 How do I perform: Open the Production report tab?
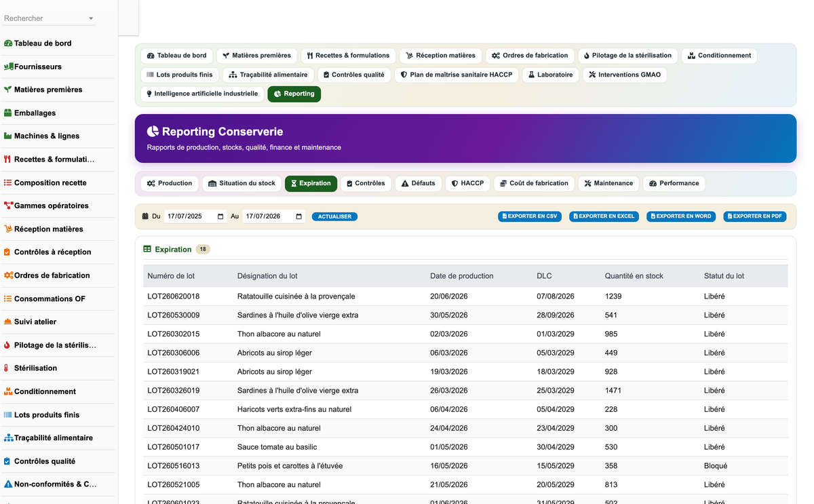click(x=170, y=183)
